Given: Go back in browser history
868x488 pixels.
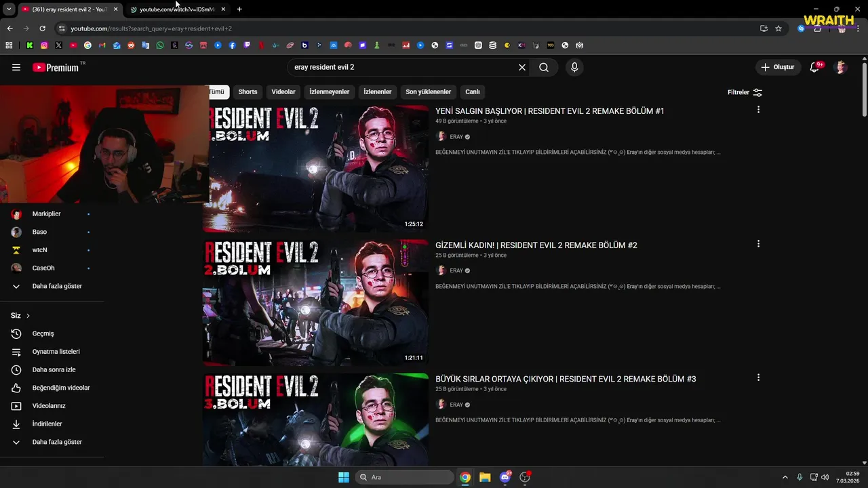Looking at the screenshot, I should 9,28.
